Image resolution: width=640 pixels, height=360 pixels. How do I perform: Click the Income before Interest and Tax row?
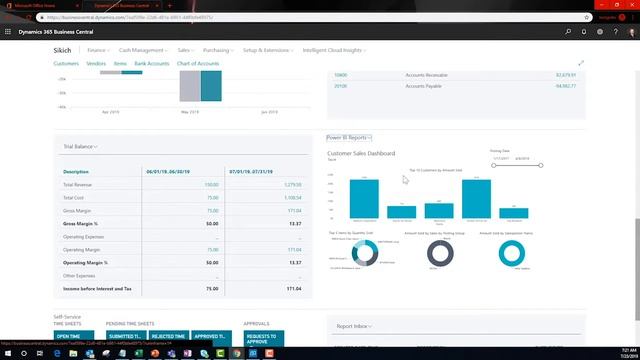pos(183,289)
